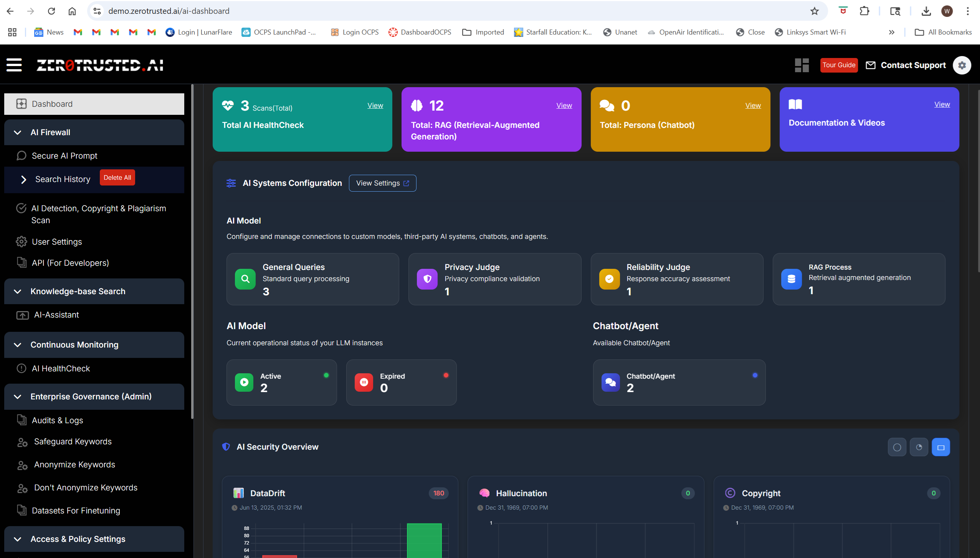Switch Security Overview to bar rectangle view
Viewport: 980px width, 558px height.
tap(941, 447)
